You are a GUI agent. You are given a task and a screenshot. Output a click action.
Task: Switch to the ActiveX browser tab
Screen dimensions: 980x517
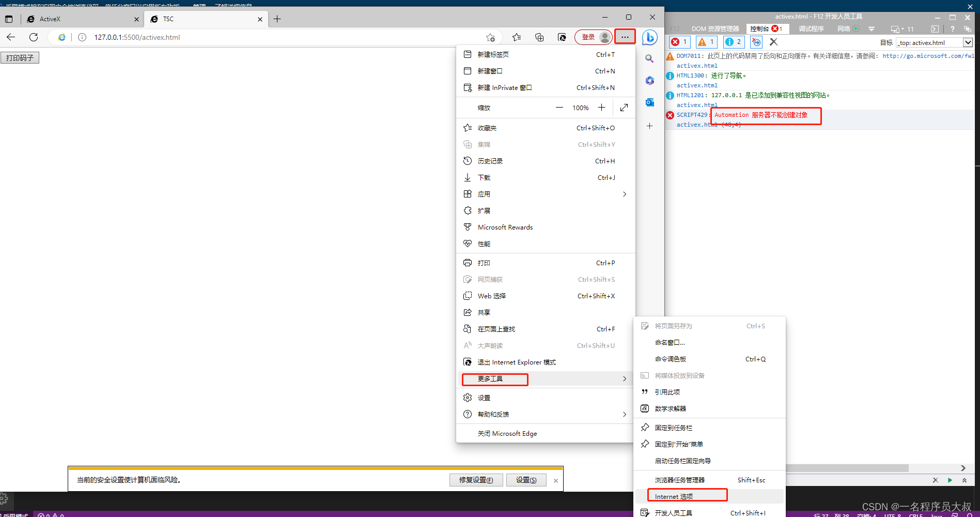pyautogui.click(x=82, y=19)
